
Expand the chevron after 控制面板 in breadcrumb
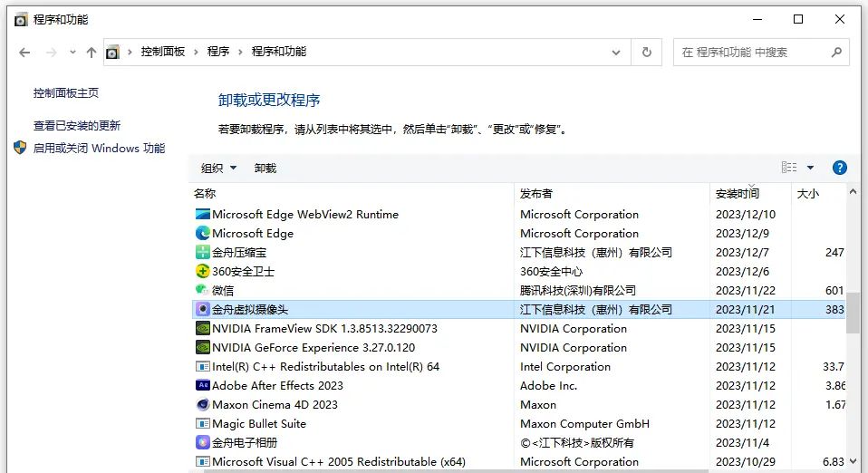196,52
